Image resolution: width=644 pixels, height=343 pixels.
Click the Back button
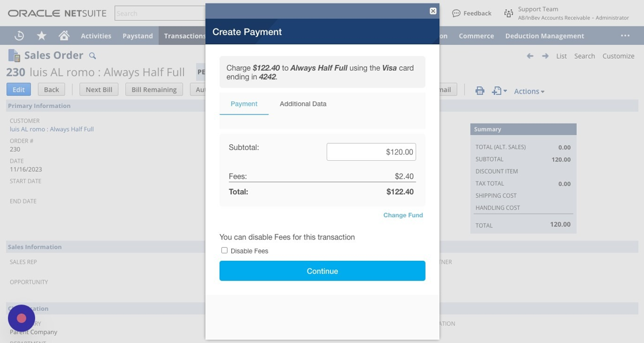pyautogui.click(x=51, y=90)
